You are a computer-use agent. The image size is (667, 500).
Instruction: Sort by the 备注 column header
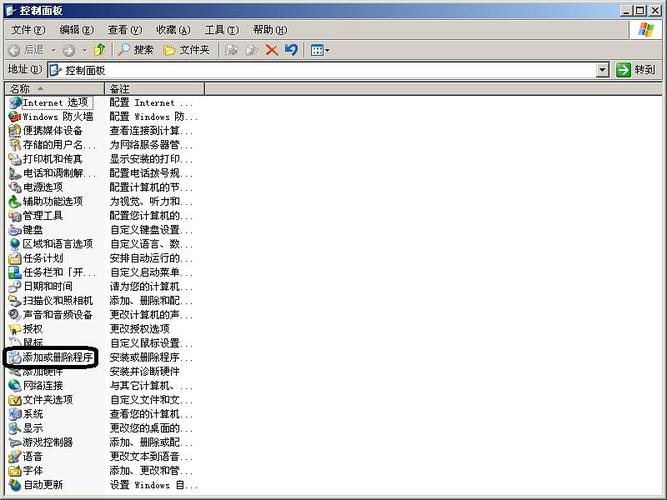click(x=154, y=89)
